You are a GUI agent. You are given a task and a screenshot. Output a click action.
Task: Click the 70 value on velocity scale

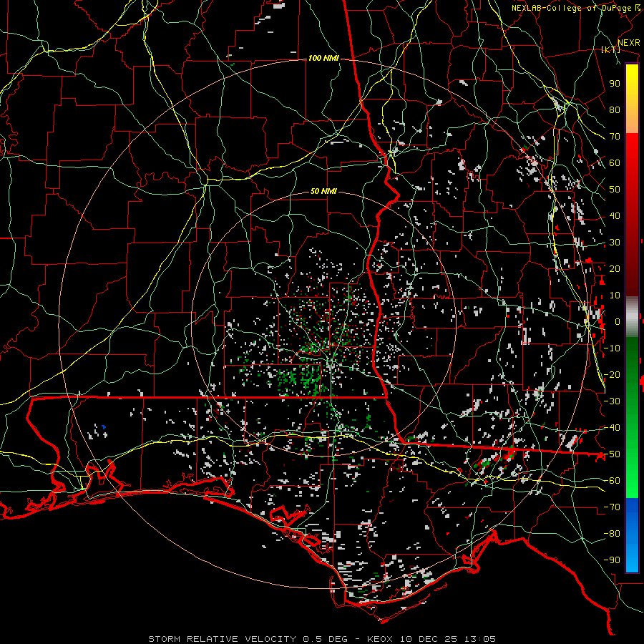(615, 137)
